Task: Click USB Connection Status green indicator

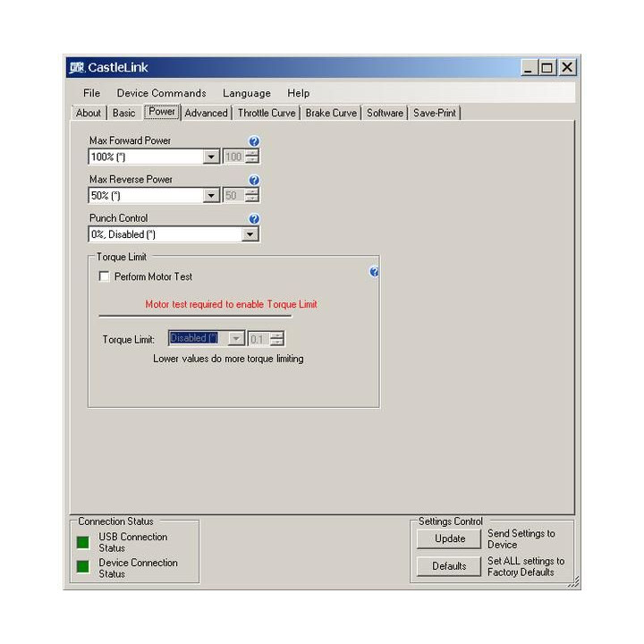Action: pyautogui.click(x=82, y=543)
